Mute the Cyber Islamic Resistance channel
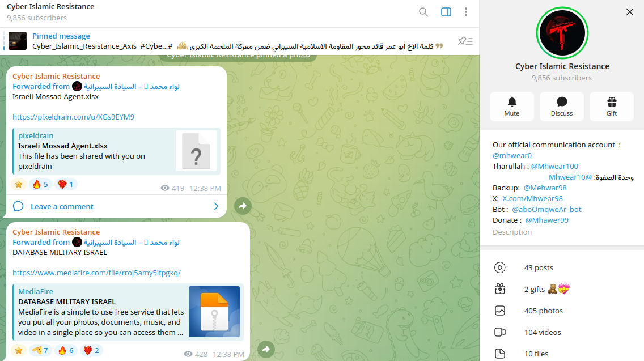644x361 pixels. pyautogui.click(x=512, y=107)
